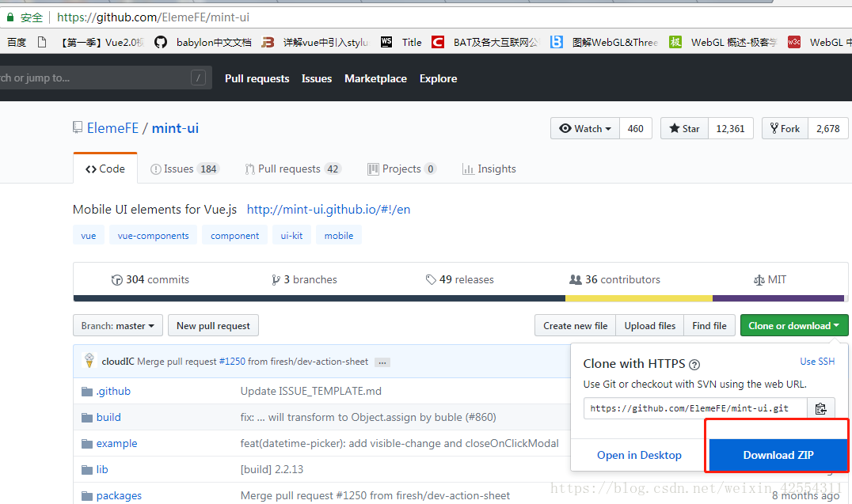Open the 百度 bookmark
Screen dimensions: 852x504
pos(17,43)
